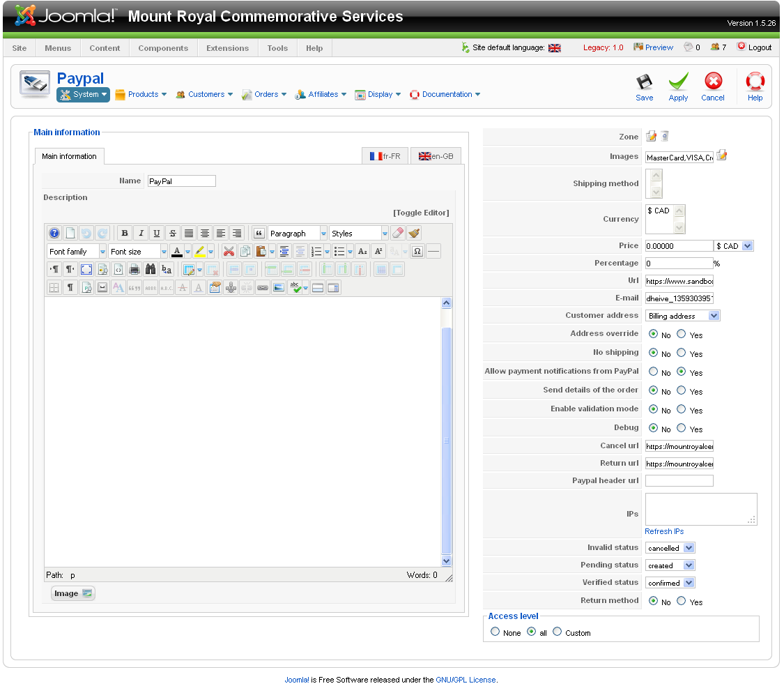Toggle bold formatting in the editor
The height and width of the screenshot is (686, 784).
(124, 234)
